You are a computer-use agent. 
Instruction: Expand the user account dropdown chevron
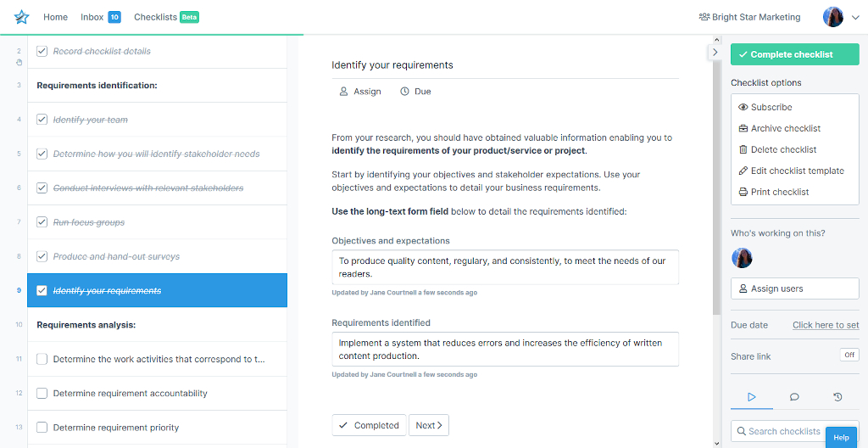[854, 18]
